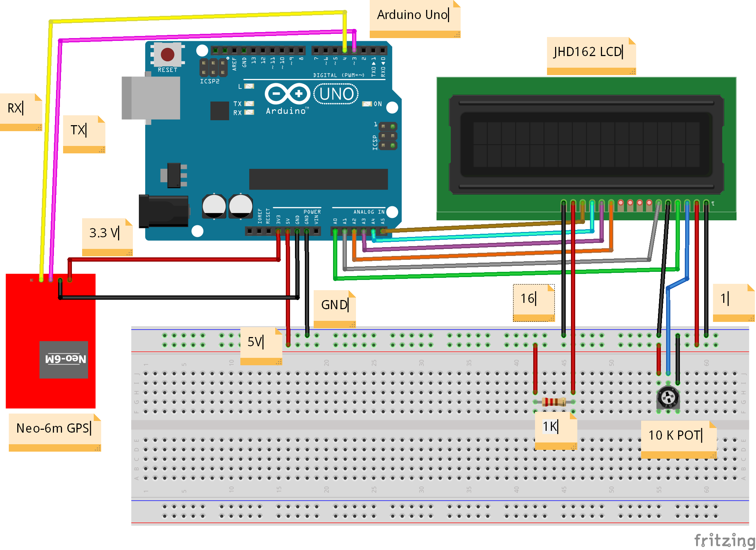Select the ICSP2 header on Arduino

(213, 68)
